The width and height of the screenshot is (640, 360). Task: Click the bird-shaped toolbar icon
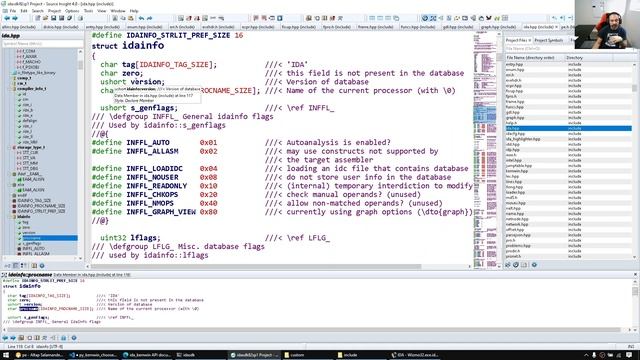click(489, 18)
